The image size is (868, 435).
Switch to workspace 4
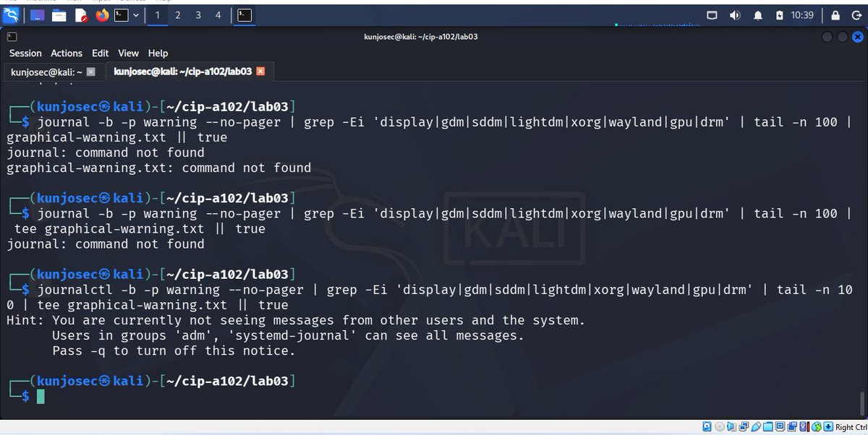pos(218,14)
